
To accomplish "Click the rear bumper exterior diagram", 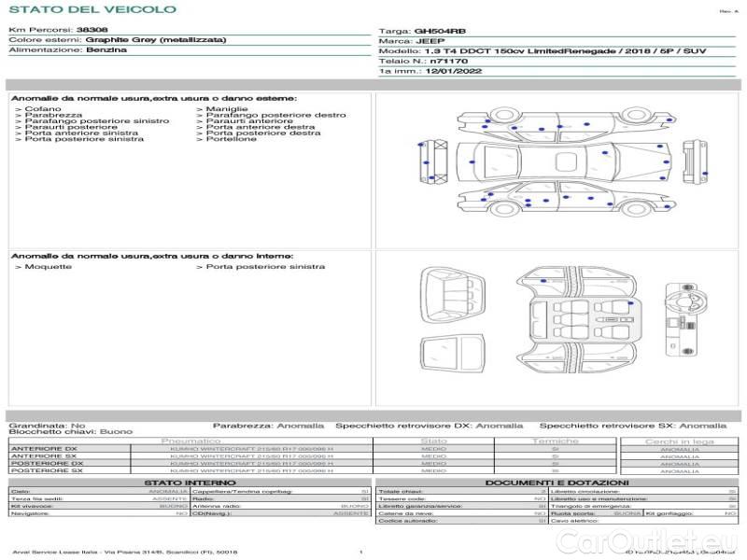I will tap(430, 163).
